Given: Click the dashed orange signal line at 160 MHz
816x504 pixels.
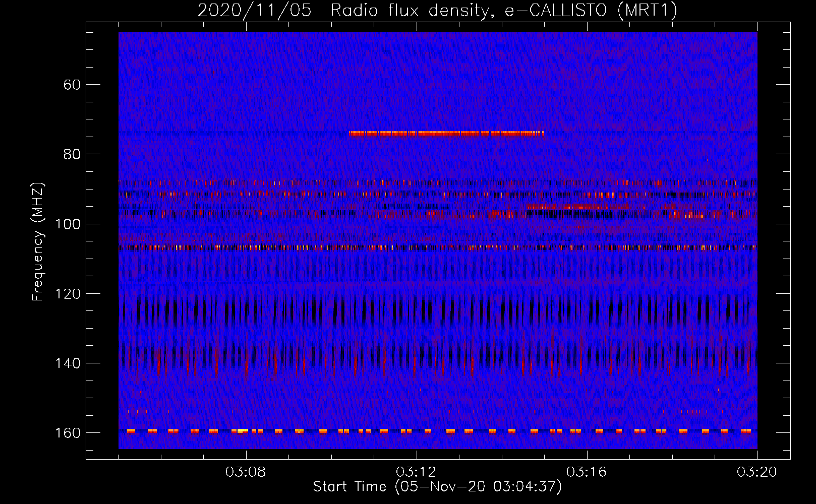Looking at the screenshot, I should [x=438, y=431].
